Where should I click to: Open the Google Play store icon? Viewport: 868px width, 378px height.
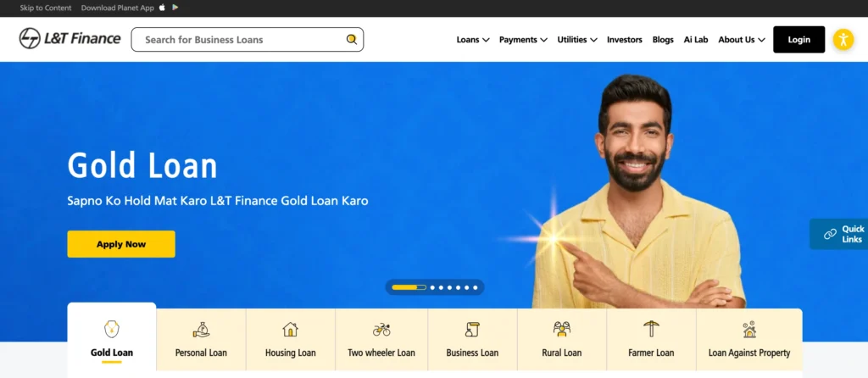(175, 8)
